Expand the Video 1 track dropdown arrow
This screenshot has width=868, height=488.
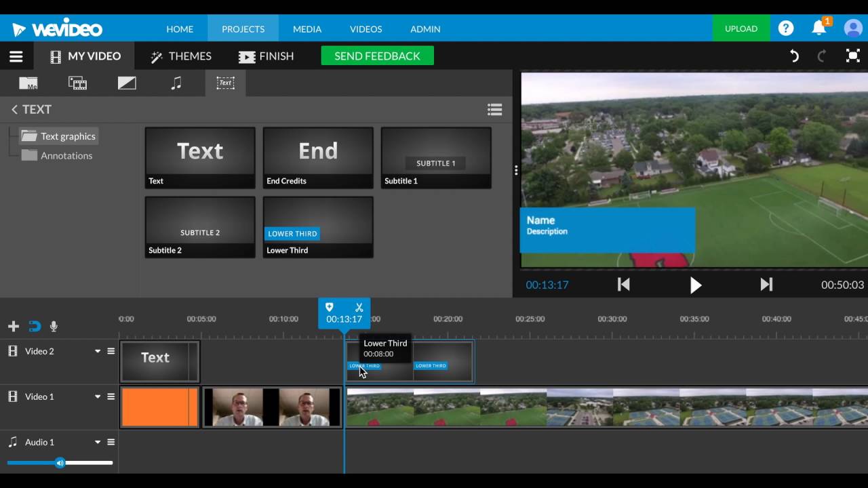[x=98, y=396]
